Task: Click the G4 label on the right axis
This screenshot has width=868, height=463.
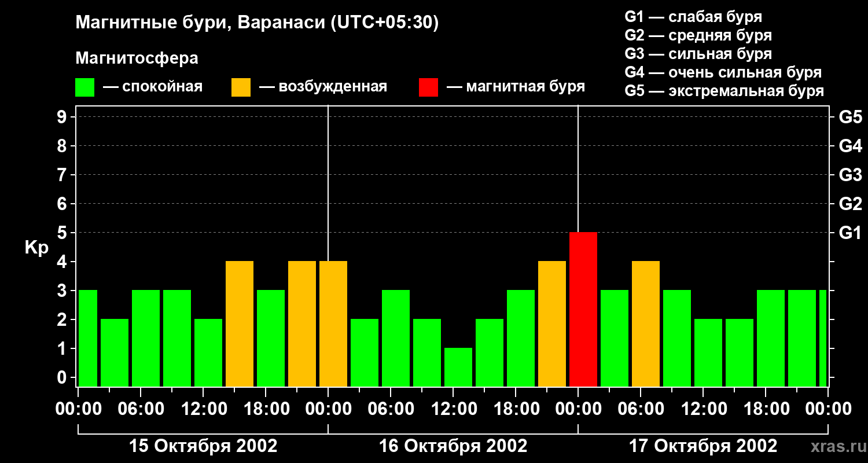Action: (x=850, y=146)
